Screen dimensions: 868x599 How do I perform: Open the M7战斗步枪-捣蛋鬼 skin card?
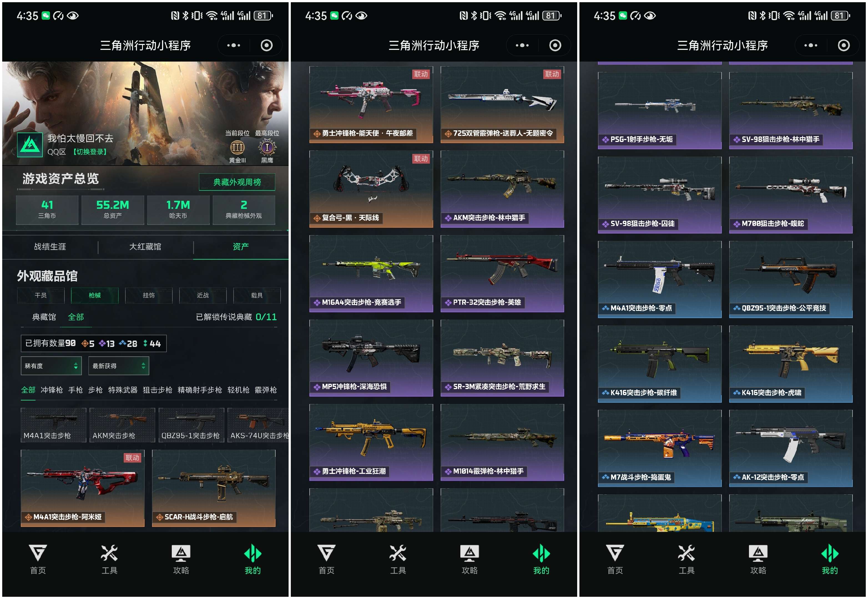pyautogui.click(x=660, y=448)
